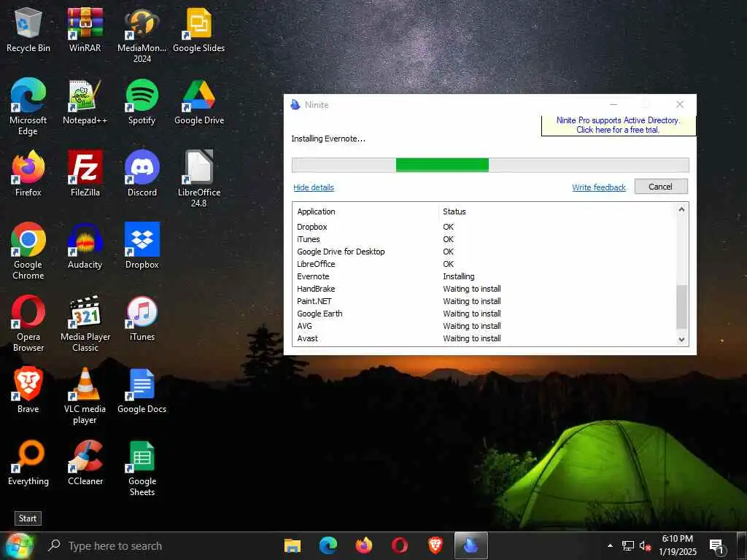The image size is (747, 560).
Task: Click the iTunes desktop shortcut
Action: coord(142,319)
